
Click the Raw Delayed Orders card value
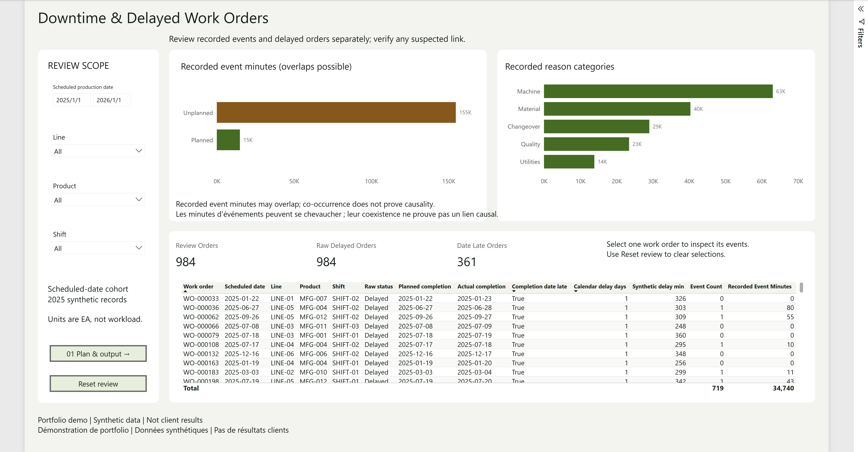point(326,262)
